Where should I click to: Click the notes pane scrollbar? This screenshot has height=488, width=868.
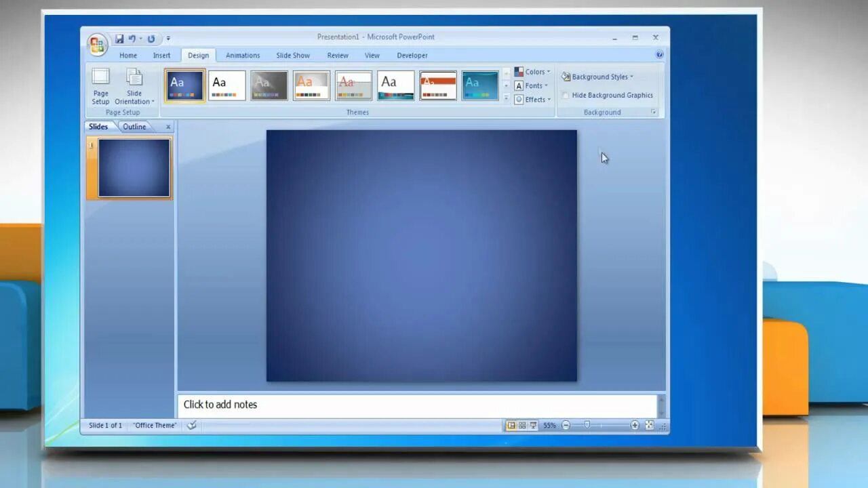point(661,405)
